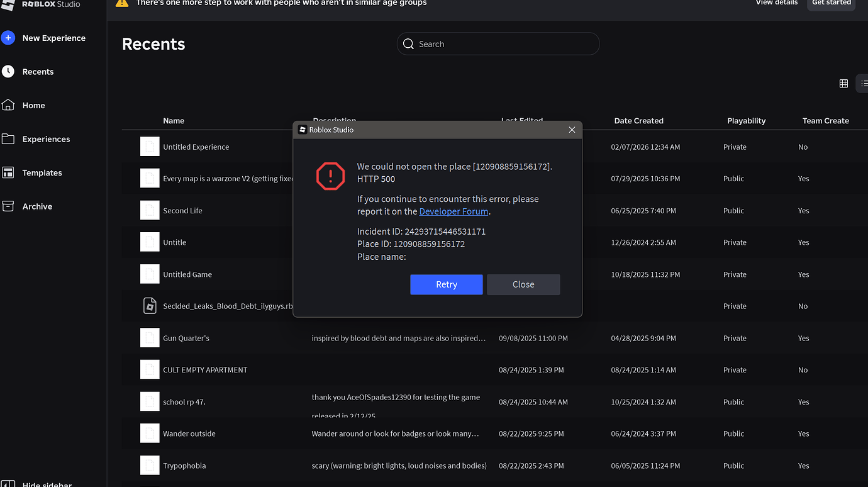Screen dimensions: 868x487
Task: Click the Trypophobia thumbnail
Action: click(150, 466)
